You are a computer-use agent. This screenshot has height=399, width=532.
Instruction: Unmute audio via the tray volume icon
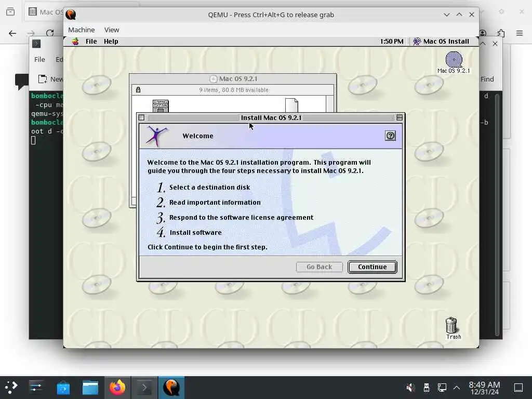click(410, 388)
